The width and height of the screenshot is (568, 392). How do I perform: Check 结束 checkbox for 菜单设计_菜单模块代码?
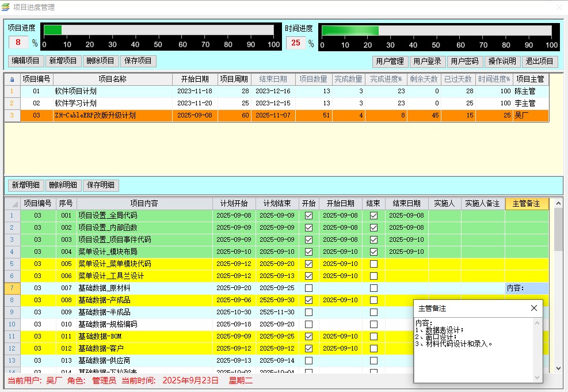tap(373, 264)
